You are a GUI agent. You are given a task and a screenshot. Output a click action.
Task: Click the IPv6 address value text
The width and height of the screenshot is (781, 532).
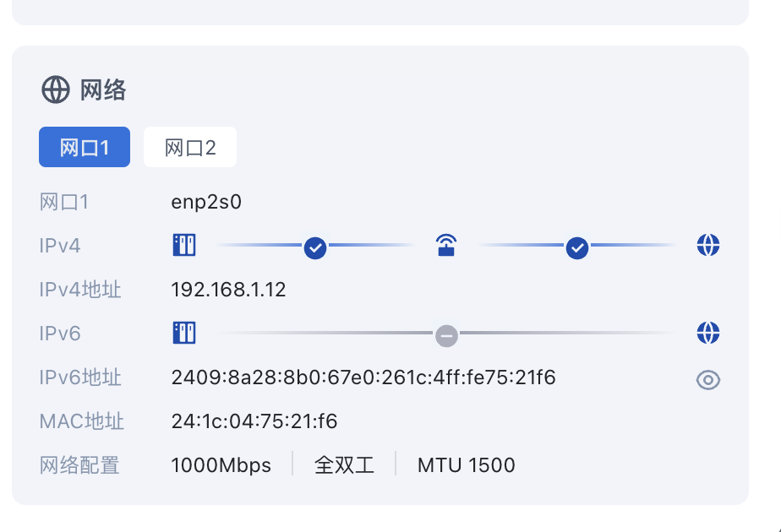[x=363, y=377]
